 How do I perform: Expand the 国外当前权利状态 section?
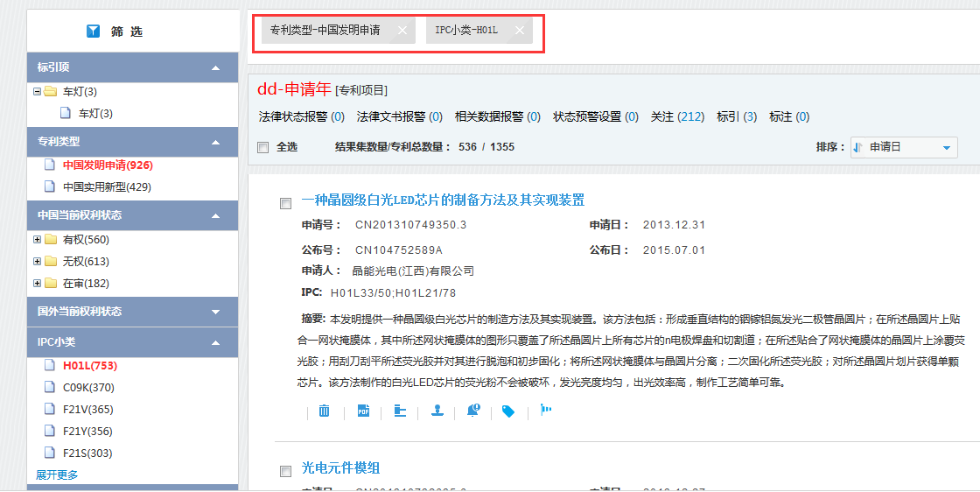(215, 312)
